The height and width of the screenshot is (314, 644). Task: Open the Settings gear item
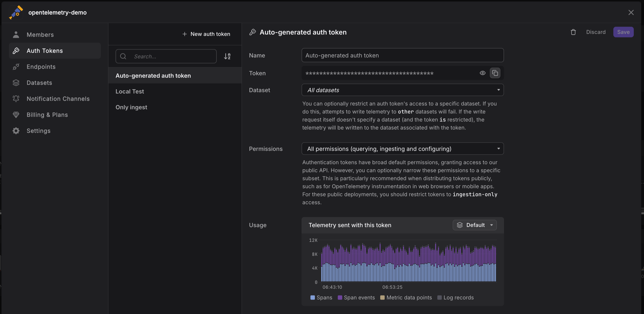click(38, 131)
